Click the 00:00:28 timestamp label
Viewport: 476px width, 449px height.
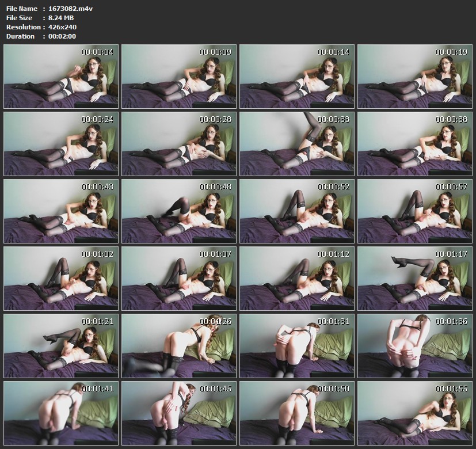[x=215, y=119]
